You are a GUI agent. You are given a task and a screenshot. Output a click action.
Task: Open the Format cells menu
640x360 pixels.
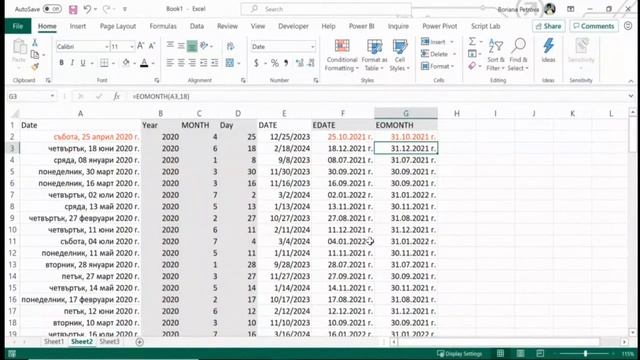point(437,66)
